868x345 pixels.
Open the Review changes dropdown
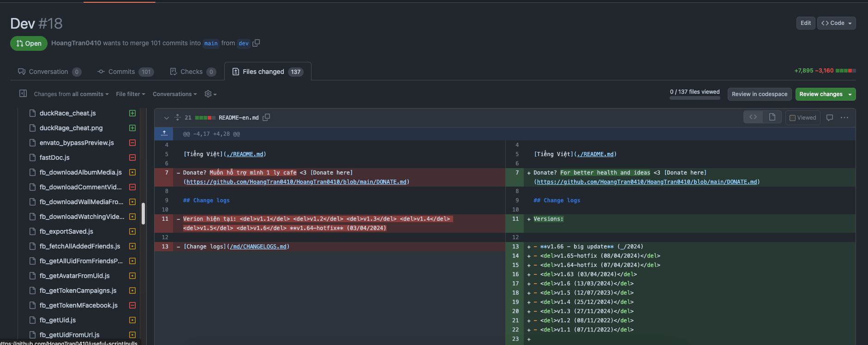[826, 94]
